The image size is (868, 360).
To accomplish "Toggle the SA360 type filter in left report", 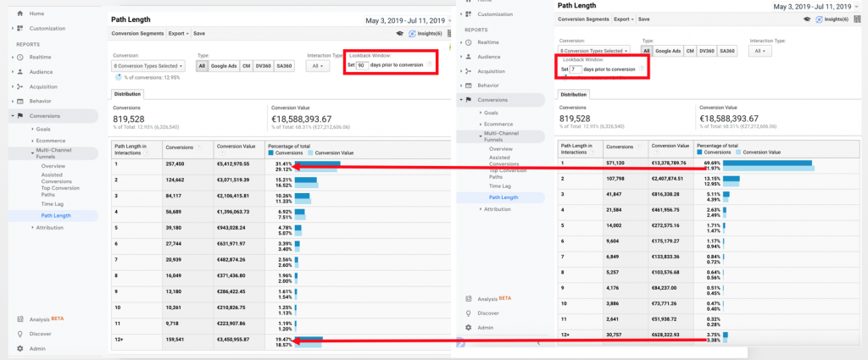I will 284,65.
